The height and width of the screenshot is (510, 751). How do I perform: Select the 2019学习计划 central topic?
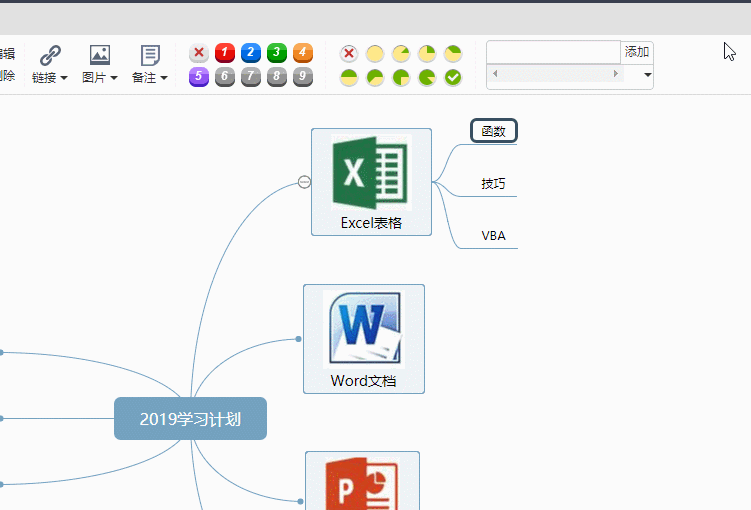click(190, 419)
